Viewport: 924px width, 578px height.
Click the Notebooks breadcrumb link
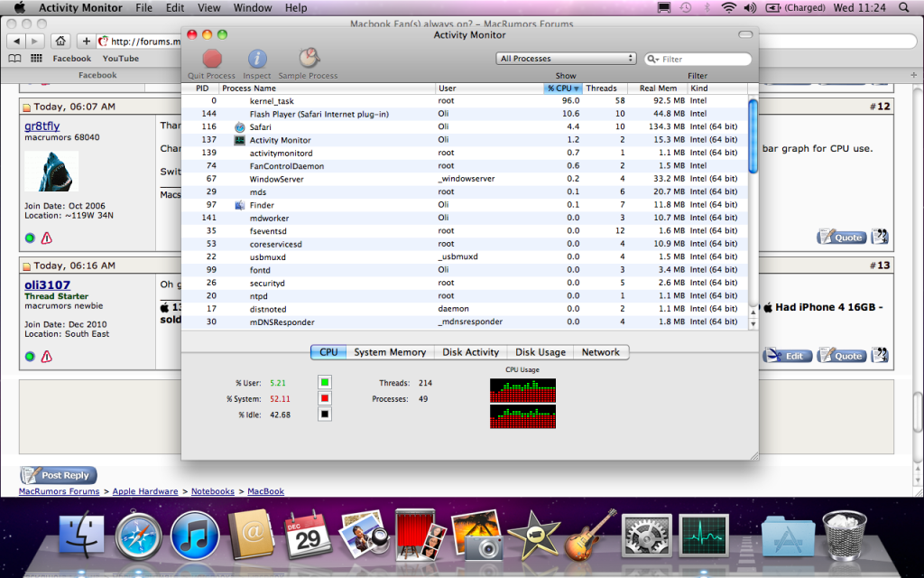(x=213, y=491)
